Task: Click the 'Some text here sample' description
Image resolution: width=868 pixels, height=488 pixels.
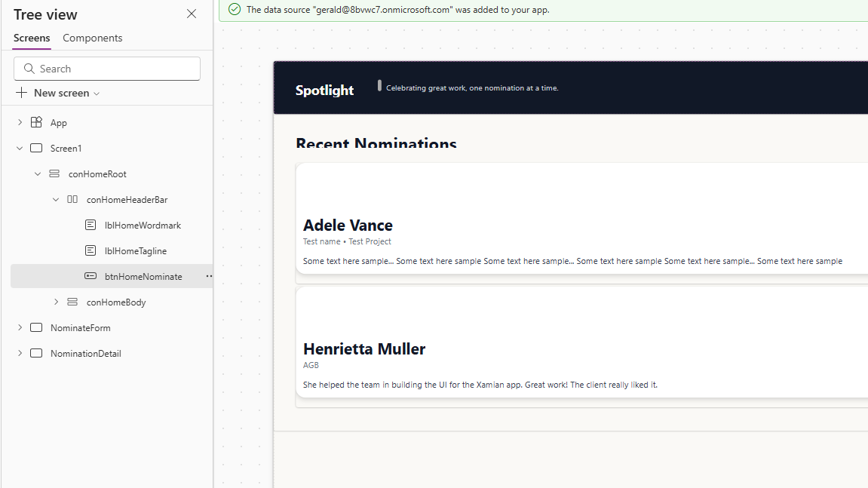Action: (572, 261)
